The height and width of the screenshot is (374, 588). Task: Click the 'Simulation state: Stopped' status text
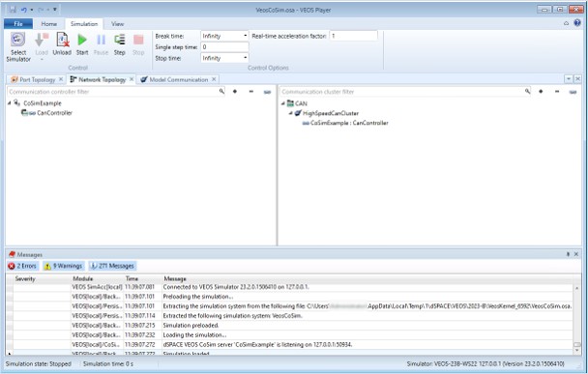click(x=39, y=364)
